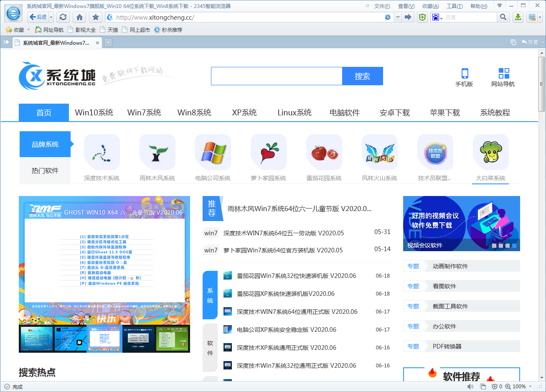
Task: Open 番茄花园XP系统快速装机版V2020.06 link
Action: (286, 294)
